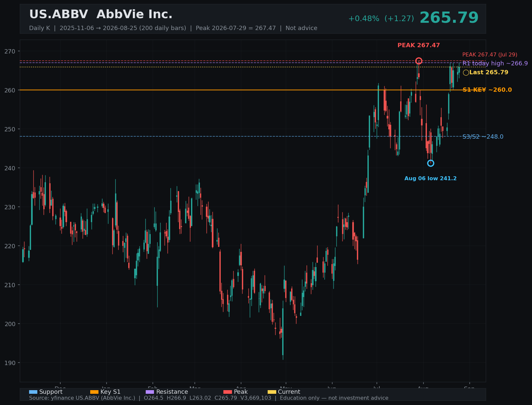Click the 270 y-axis tick label
The height and width of the screenshot is (405, 532).
click(x=10, y=51)
